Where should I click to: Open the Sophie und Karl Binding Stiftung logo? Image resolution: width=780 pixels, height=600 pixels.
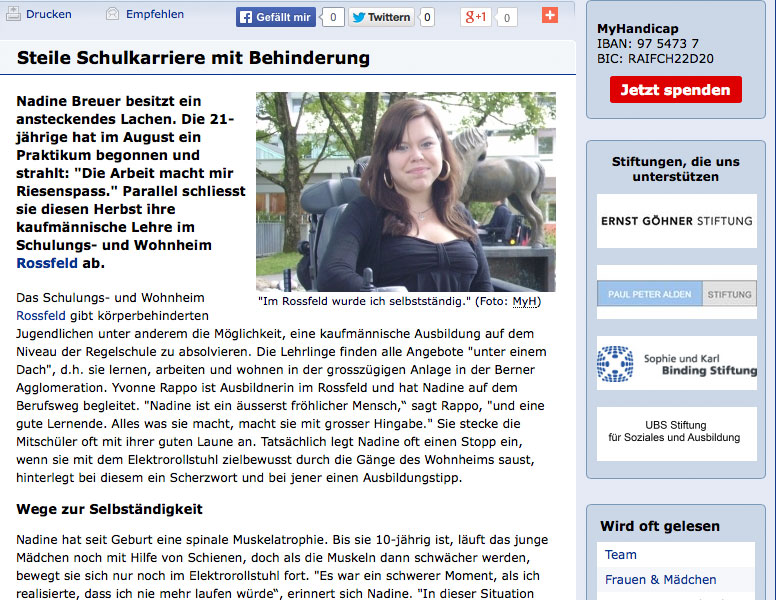pos(677,364)
